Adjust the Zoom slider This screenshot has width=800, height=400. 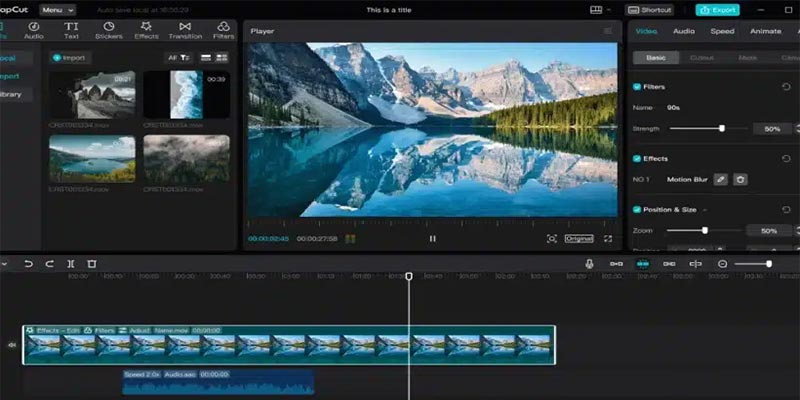point(705,231)
